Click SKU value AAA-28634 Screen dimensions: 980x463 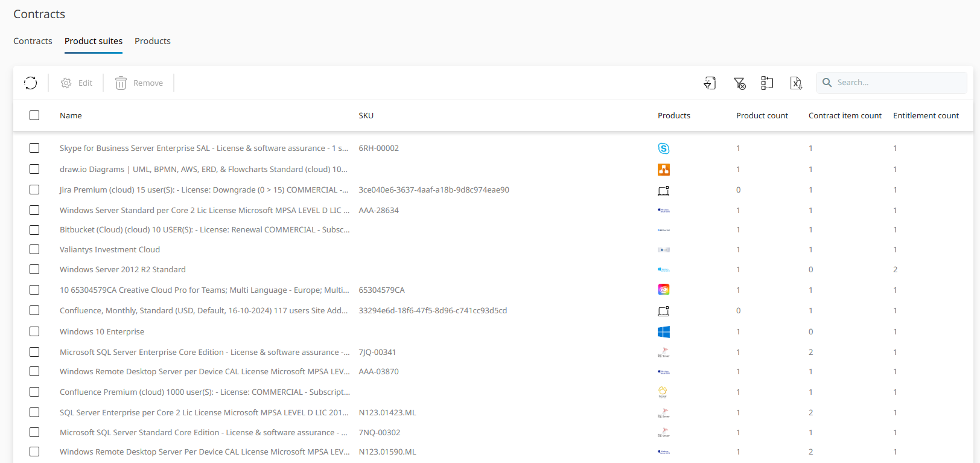click(x=378, y=210)
